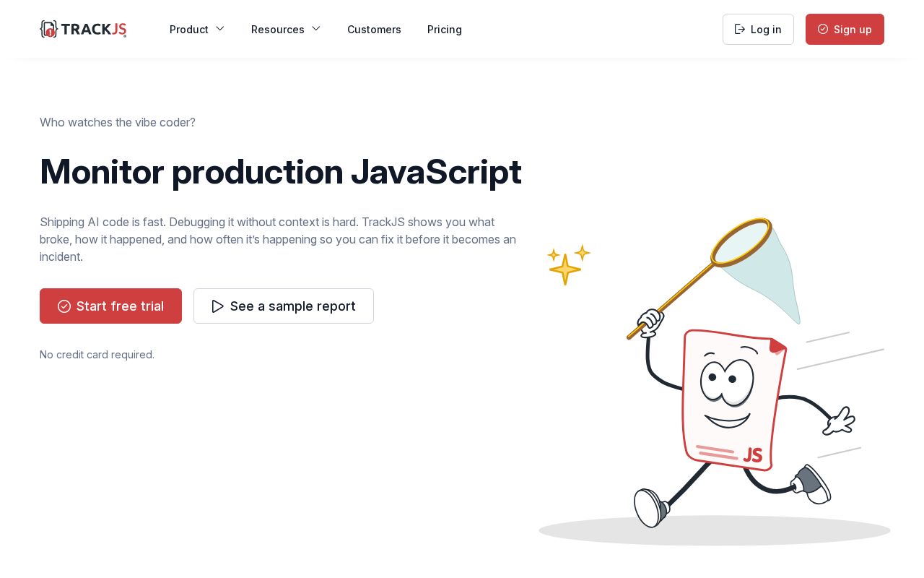Viewport: 924px width, 578px height.
Task: Click the TrackJS logo icon
Action: [x=48, y=29]
